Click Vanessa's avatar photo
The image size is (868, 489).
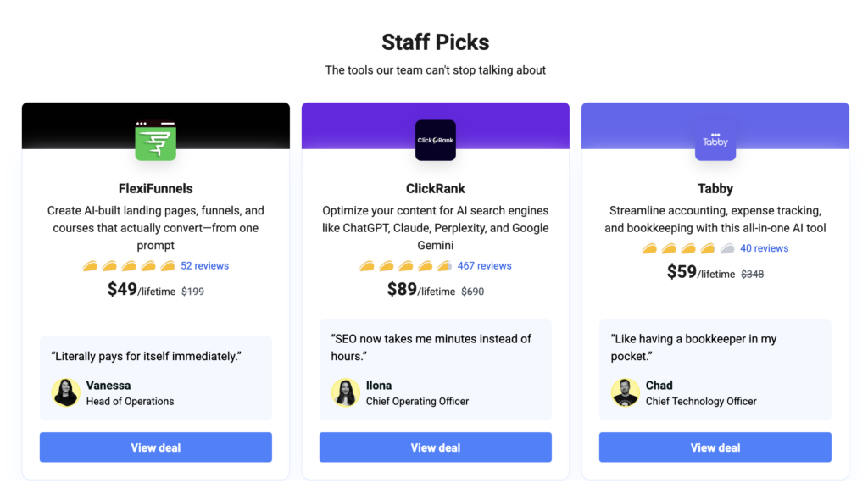[x=66, y=392]
